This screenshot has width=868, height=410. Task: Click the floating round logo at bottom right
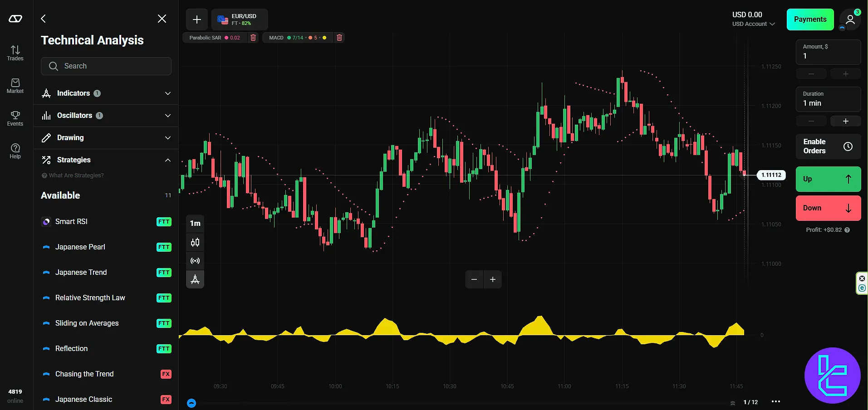pyautogui.click(x=833, y=376)
